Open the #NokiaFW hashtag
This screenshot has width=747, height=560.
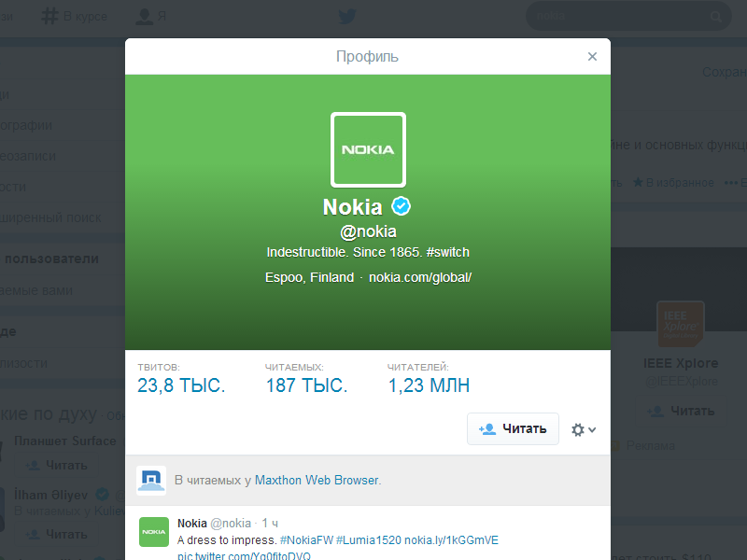(x=307, y=540)
